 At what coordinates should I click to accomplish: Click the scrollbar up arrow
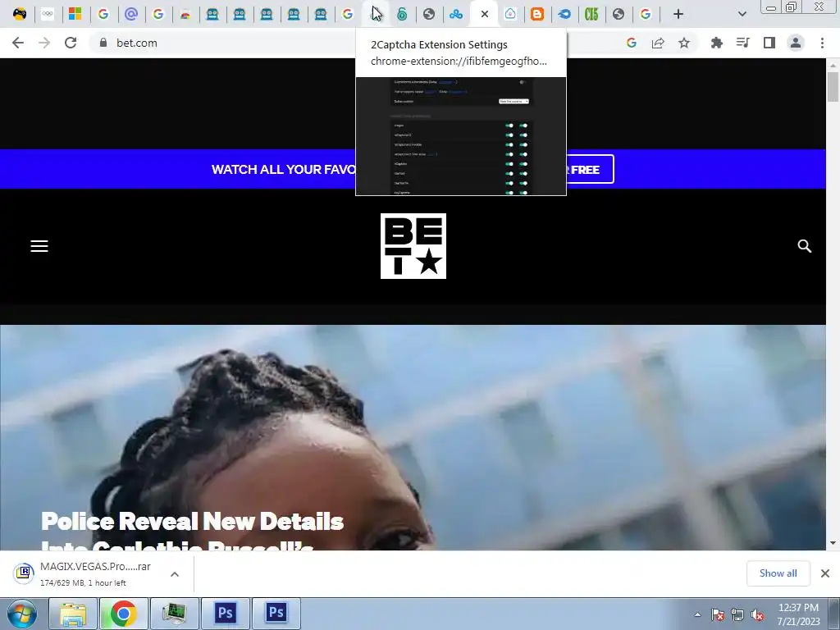point(833,65)
